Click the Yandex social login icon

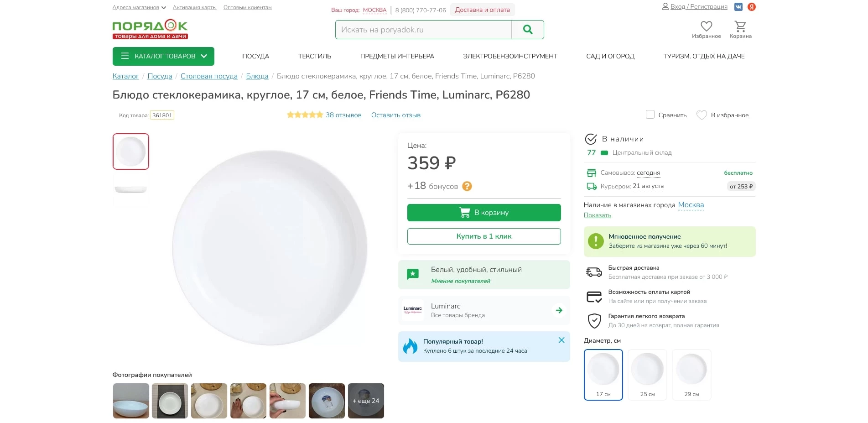pos(752,7)
